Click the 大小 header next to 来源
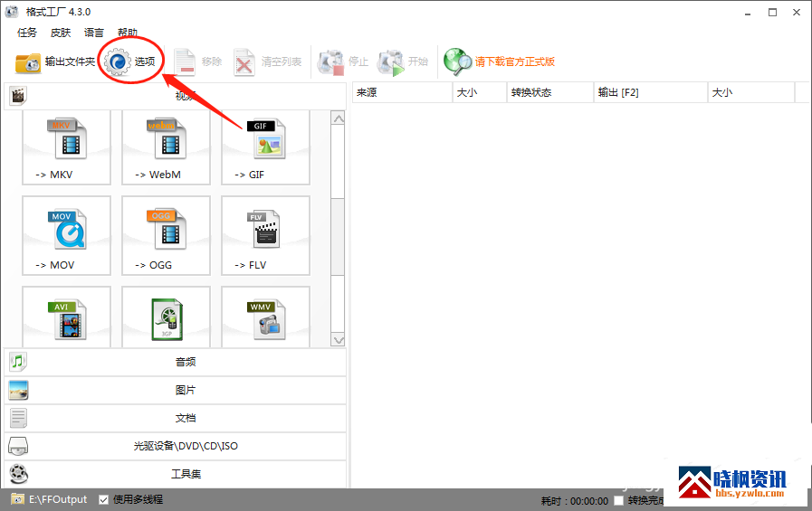This screenshot has height=511, width=812. pos(480,92)
